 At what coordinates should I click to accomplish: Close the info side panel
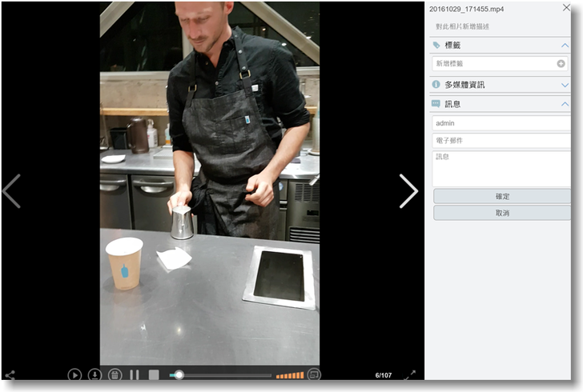(566, 7)
